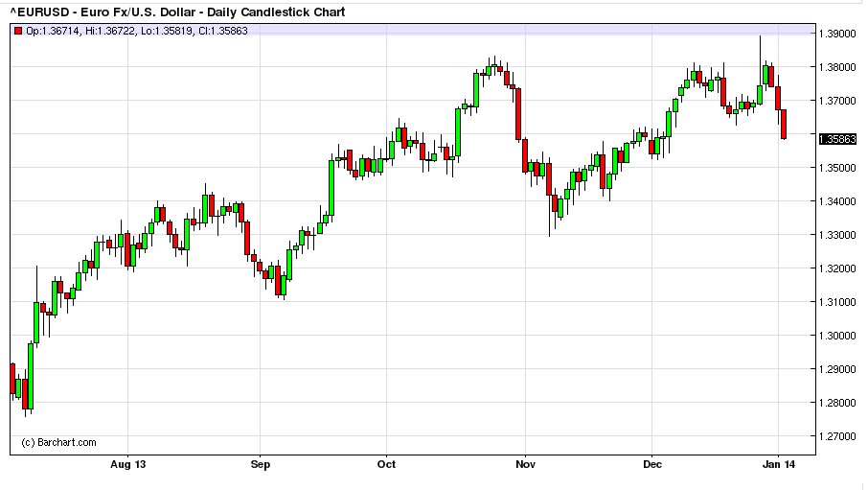868x490 pixels.
Task: Click the 1.35000 price axis label
Action: point(837,168)
